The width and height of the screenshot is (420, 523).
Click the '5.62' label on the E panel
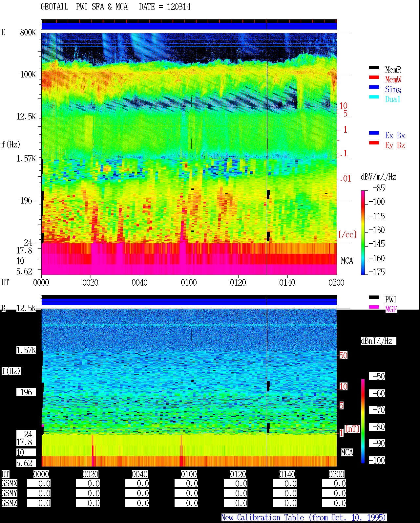(x=24, y=271)
